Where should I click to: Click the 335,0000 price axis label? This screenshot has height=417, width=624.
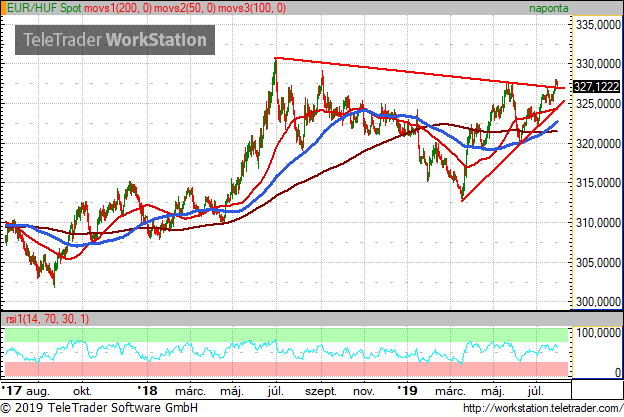(x=598, y=25)
